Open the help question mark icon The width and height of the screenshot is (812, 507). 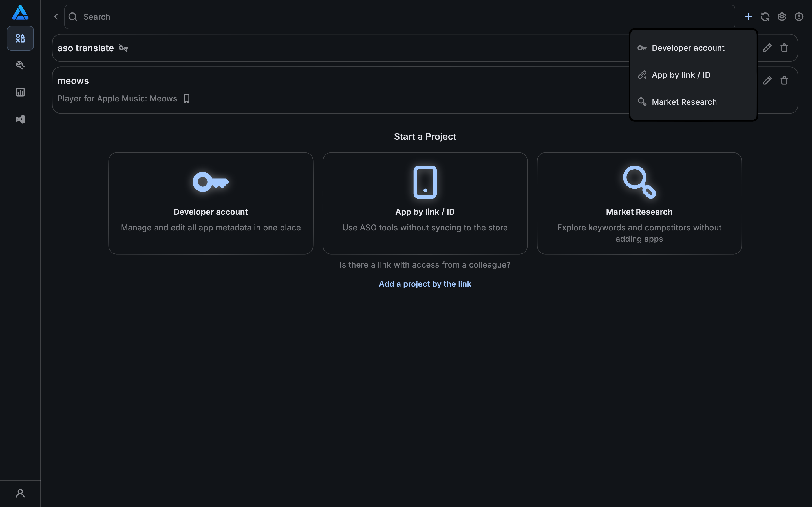[799, 17]
